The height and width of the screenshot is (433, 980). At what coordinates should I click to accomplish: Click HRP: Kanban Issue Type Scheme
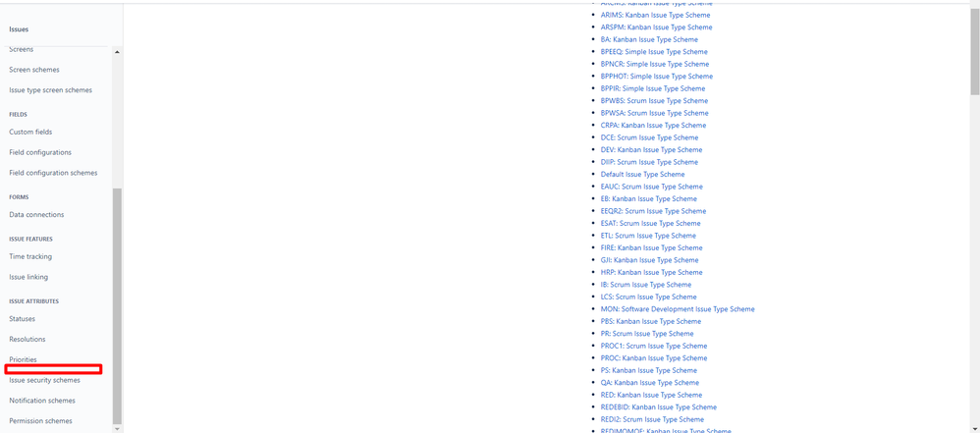[x=652, y=272]
